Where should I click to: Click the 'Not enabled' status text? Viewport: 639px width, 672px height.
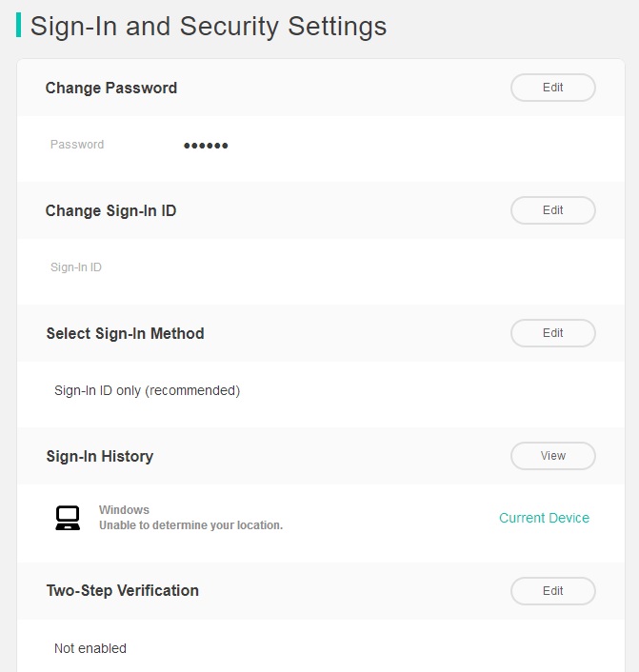tap(90, 648)
